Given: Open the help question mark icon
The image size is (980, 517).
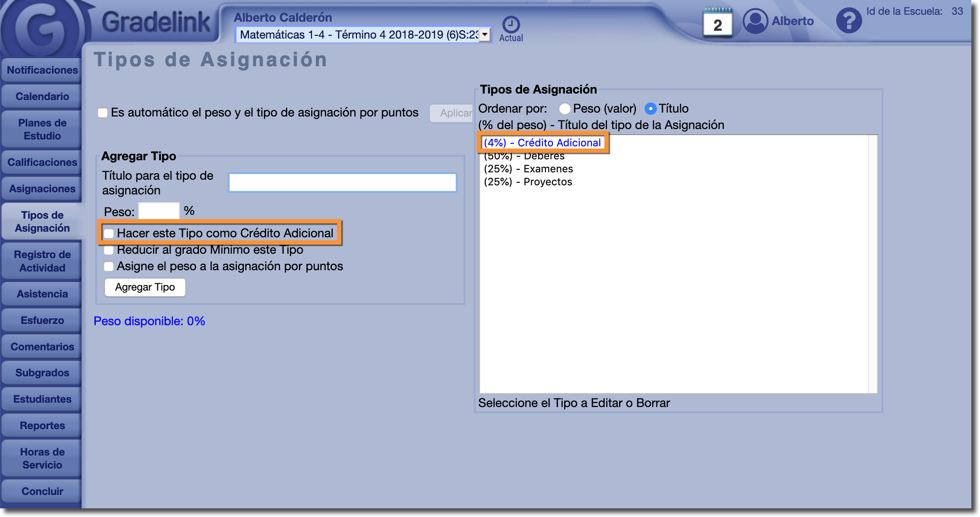Looking at the screenshot, I should tap(848, 20).
